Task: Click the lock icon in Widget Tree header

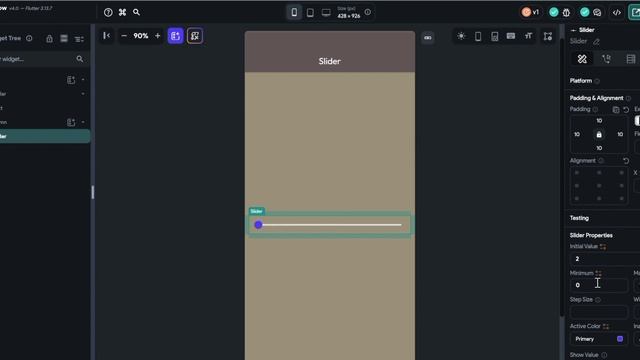Action: [49, 39]
